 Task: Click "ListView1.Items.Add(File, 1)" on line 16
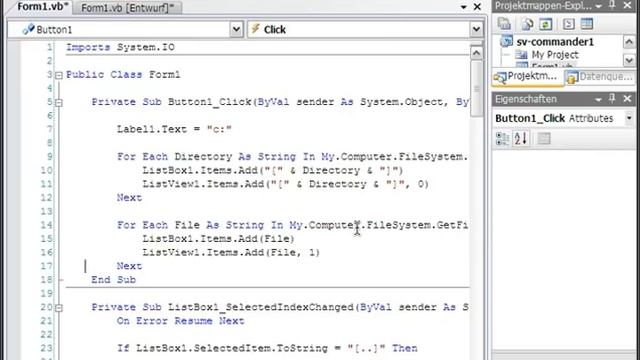(231, 253)
